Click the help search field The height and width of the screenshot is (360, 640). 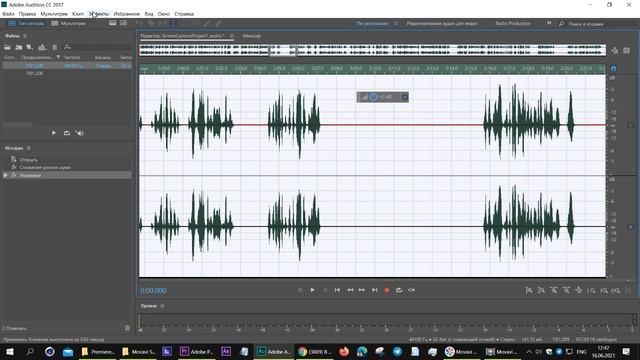[597, 24]
